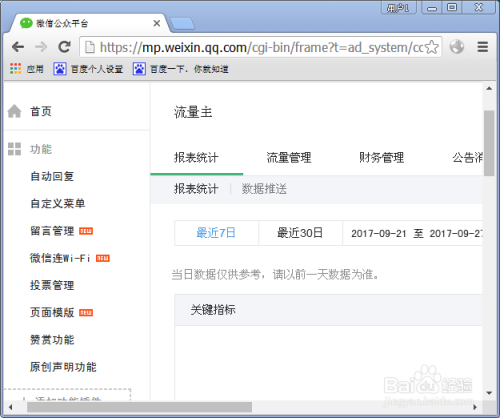Click the 用户1 profile button

[x=399, y=8]
